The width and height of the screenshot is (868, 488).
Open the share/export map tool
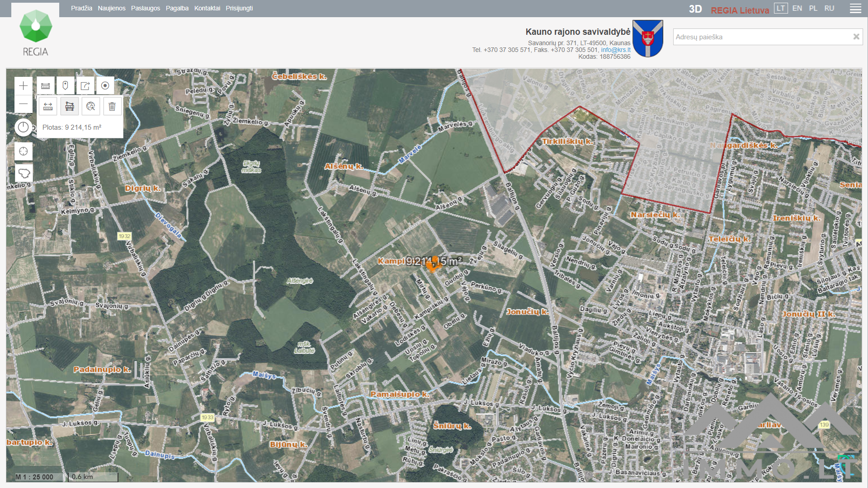tap(85, 86)
